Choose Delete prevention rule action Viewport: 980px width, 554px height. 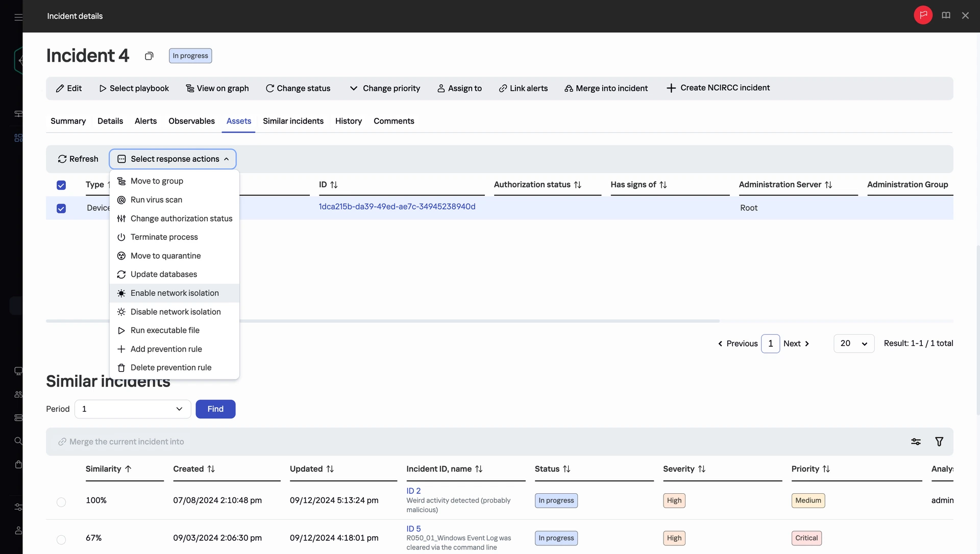pyautogui.click(x=175, y=368)
